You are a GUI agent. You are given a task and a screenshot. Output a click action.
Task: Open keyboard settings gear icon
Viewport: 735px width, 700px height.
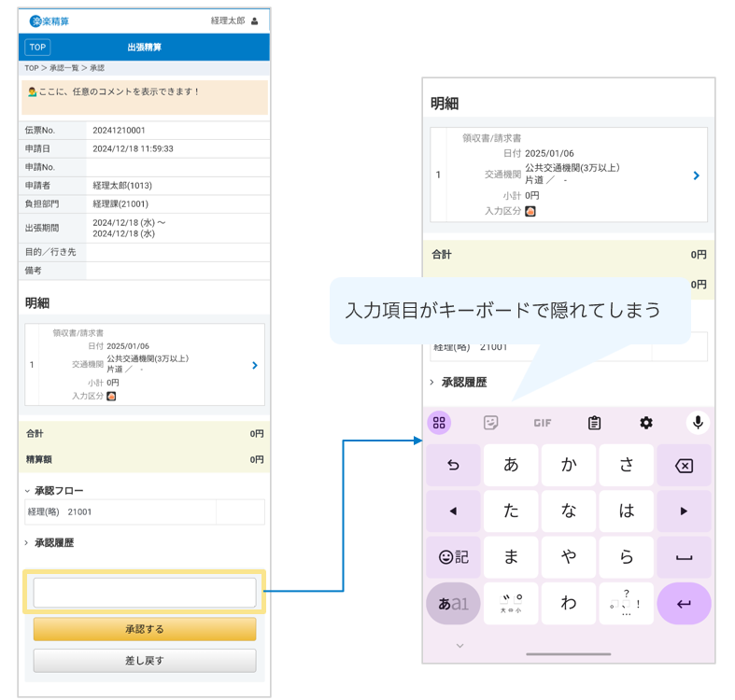(645, 423)
